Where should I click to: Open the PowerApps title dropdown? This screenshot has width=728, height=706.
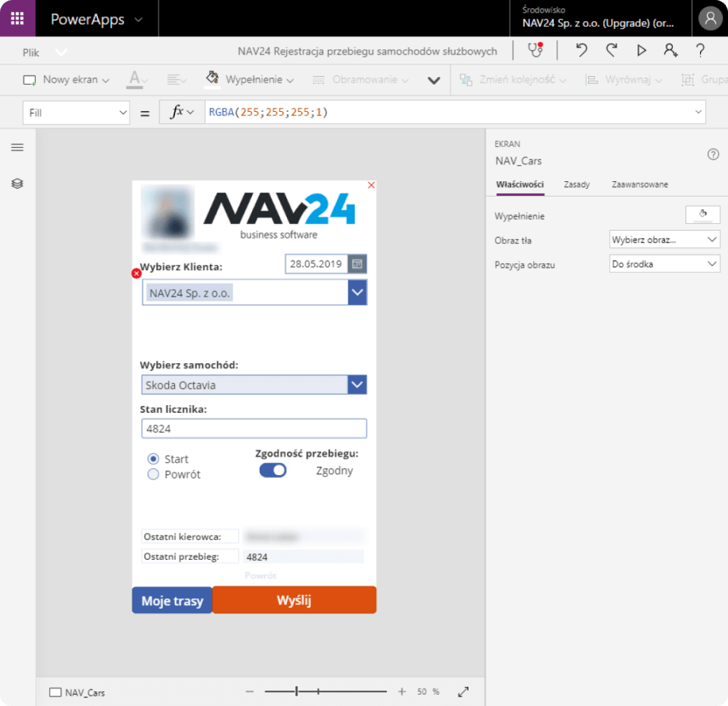pos(139,20)
